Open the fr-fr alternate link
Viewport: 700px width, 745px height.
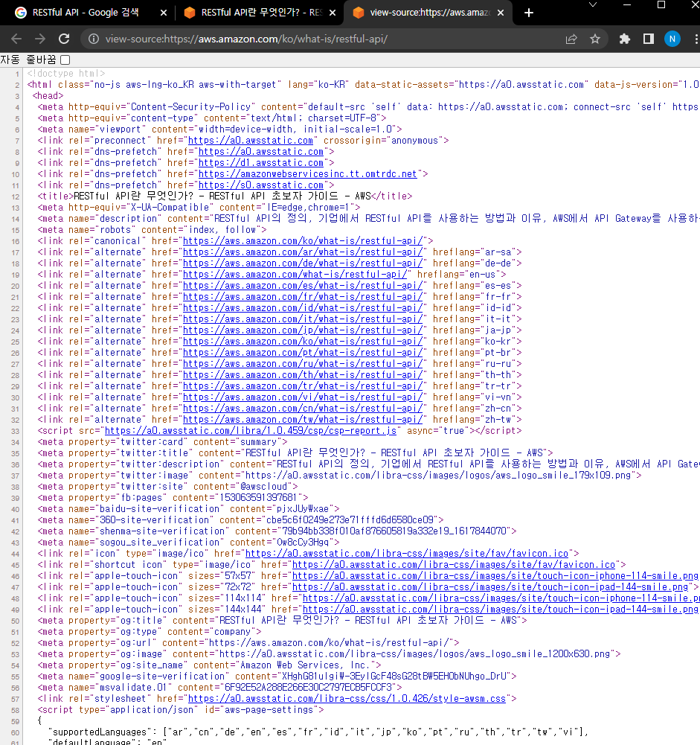(303, 297)
